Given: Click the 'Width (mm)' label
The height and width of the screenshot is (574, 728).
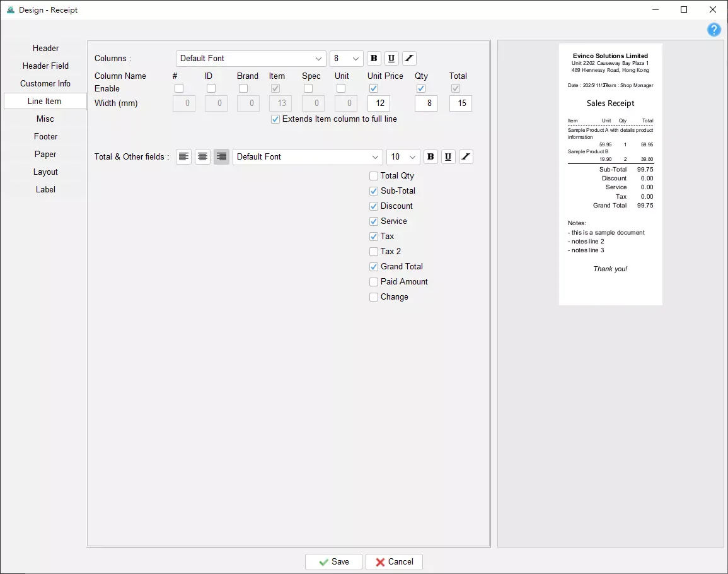Looking at the screenshot, I should (x=116, y=103).
